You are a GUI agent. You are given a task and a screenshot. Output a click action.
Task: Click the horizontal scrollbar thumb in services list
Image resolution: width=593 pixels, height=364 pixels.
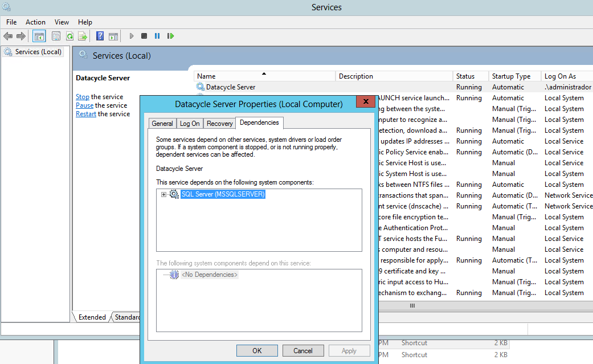[x=412, y=305]
